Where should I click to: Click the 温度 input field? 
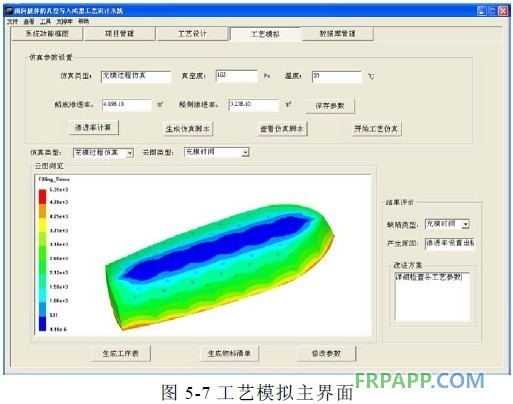coord(337,77)
